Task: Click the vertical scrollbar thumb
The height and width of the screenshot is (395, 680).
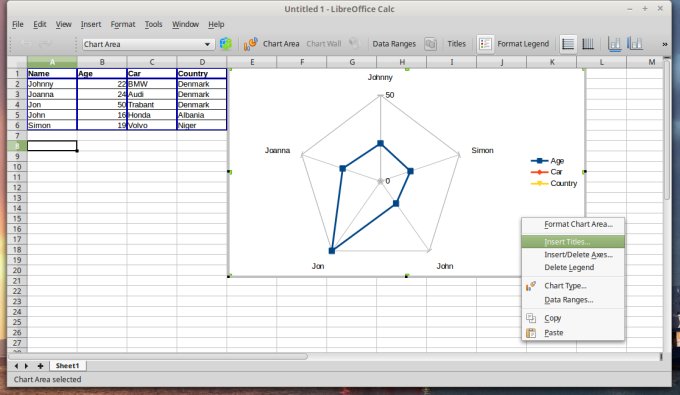Action: pos(667,130)
